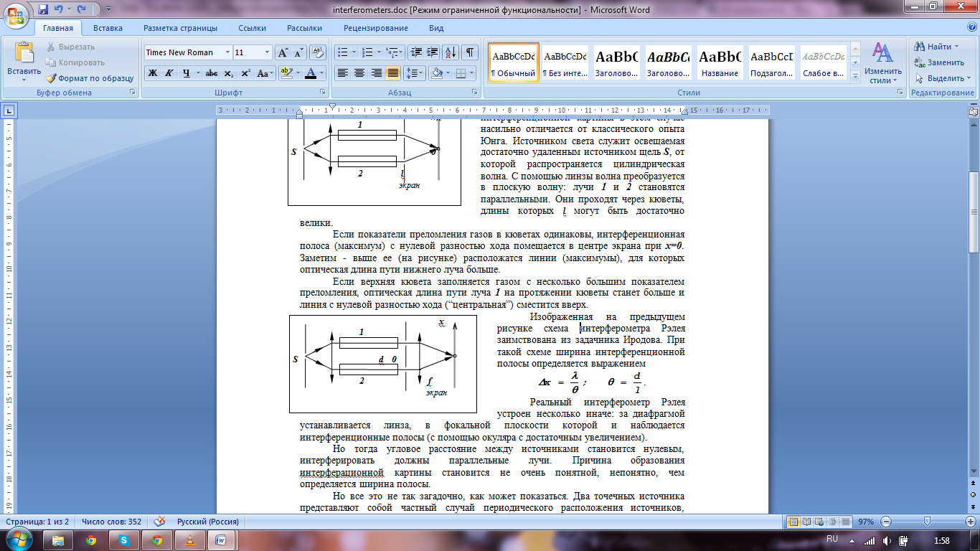Screen dimensions: 980x551
Task: Click the Вставить paste icon
Action: 24,52
